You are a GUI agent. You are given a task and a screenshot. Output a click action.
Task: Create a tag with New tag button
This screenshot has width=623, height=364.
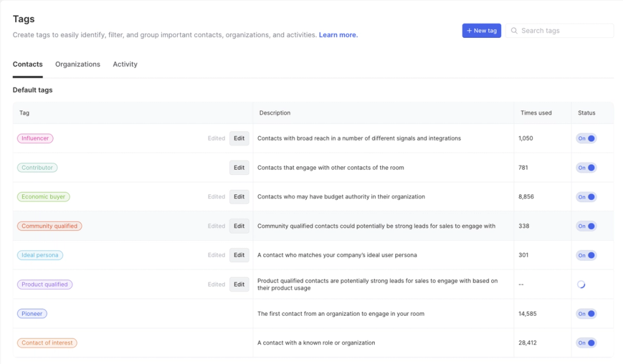tap(481, 31)
